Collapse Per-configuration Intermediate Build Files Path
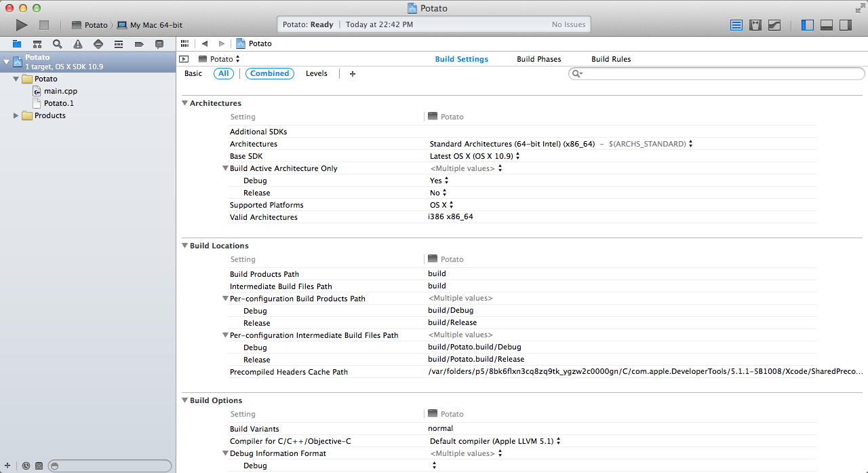Viewport: 868px width, 473px height. pos(225,335)
